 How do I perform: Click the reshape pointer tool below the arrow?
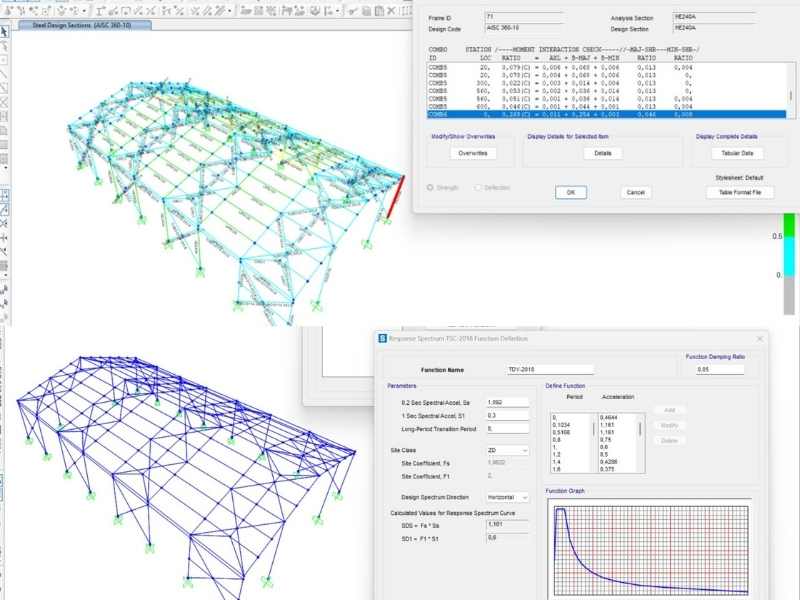5,46
